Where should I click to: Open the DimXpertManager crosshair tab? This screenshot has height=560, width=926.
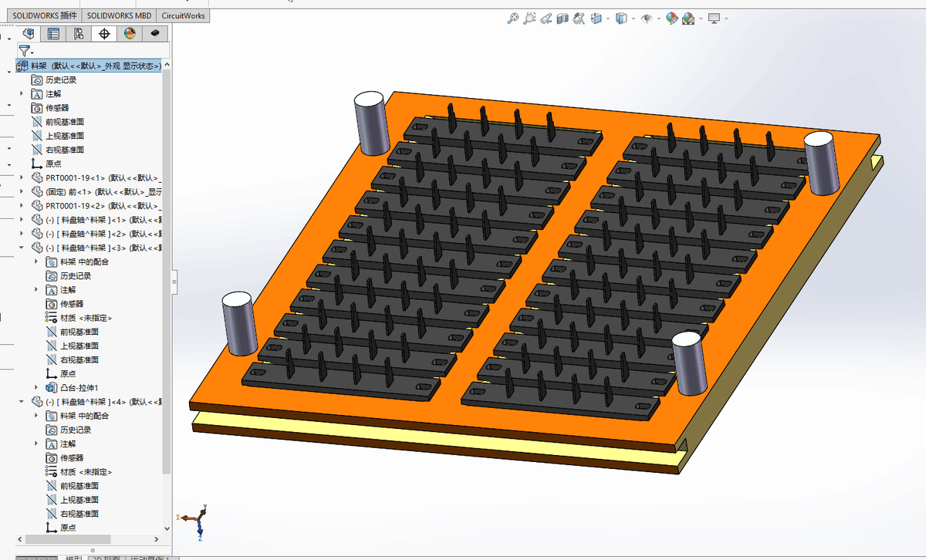(x=104, y=33)
